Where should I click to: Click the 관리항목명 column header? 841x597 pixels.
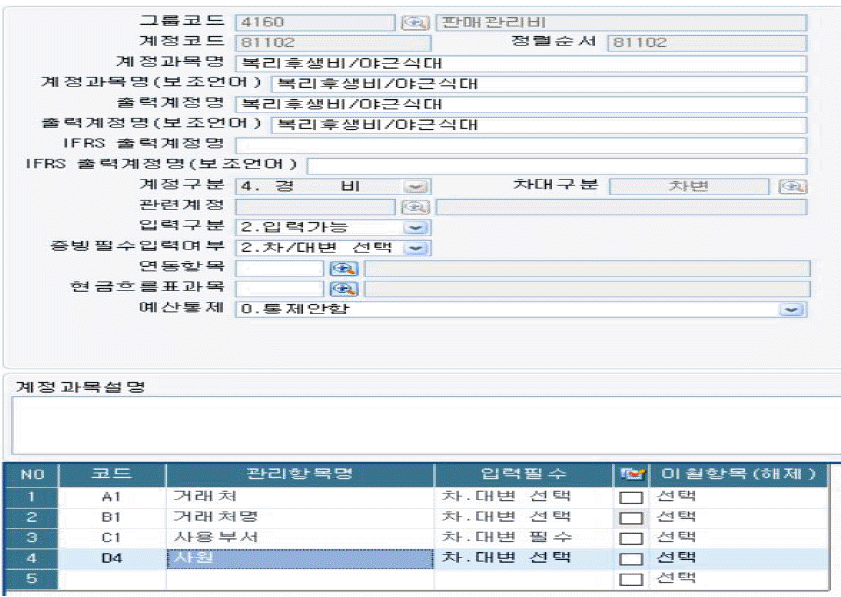point(300,474)
